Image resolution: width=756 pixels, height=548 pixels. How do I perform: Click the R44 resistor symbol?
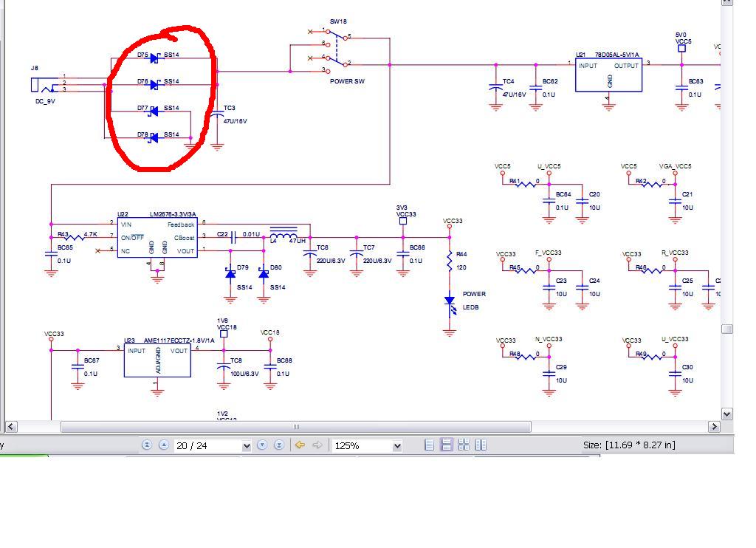click(x=450, y=261)
